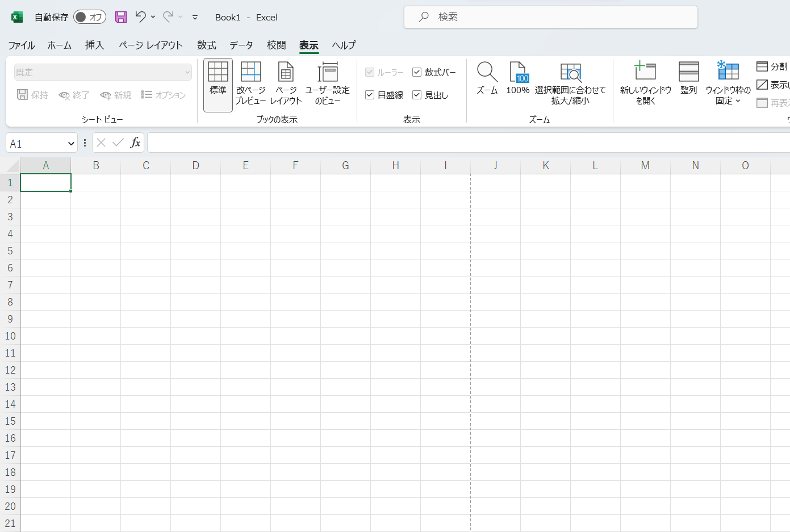Click the オプション sheet view button
The width and height of the screenshot is (790, 532).
coord(164,95)
